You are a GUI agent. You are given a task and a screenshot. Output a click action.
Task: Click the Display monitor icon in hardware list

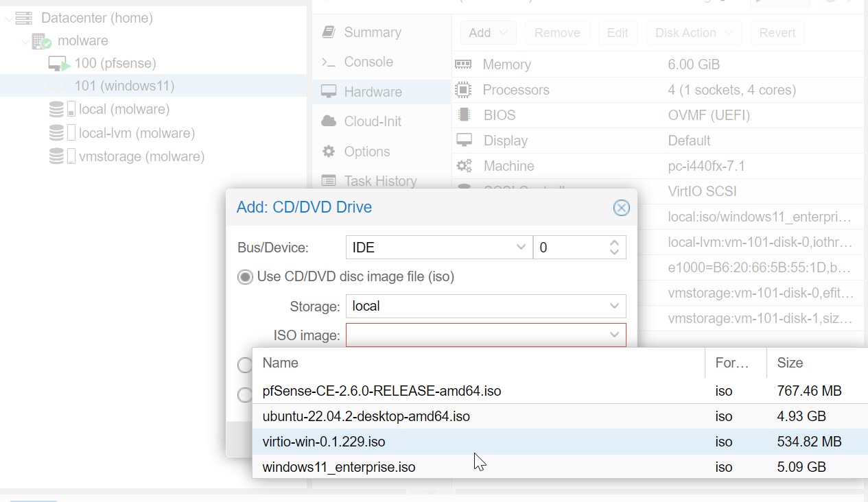coord(465,141)
